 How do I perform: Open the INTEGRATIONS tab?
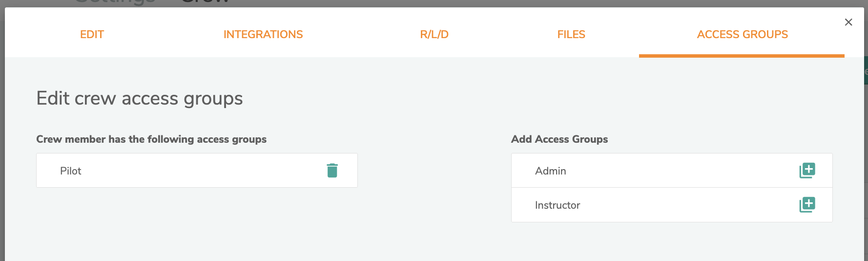[263, 34]
